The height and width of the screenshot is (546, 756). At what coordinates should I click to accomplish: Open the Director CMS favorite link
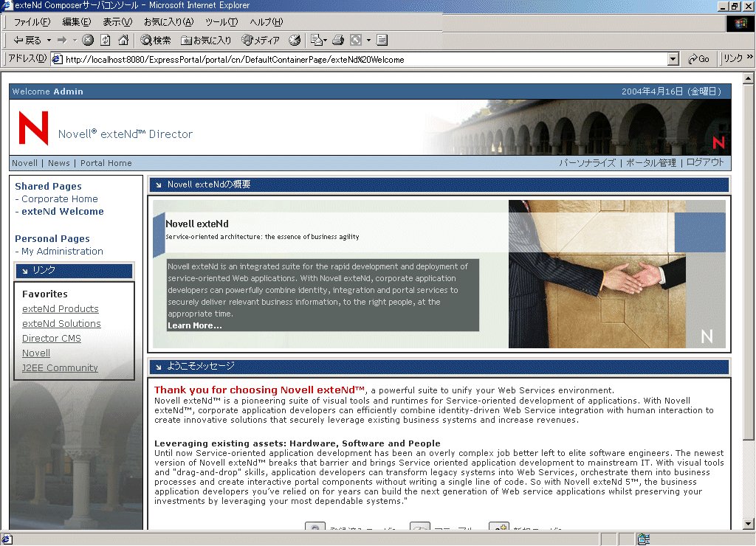click(52, 339)
